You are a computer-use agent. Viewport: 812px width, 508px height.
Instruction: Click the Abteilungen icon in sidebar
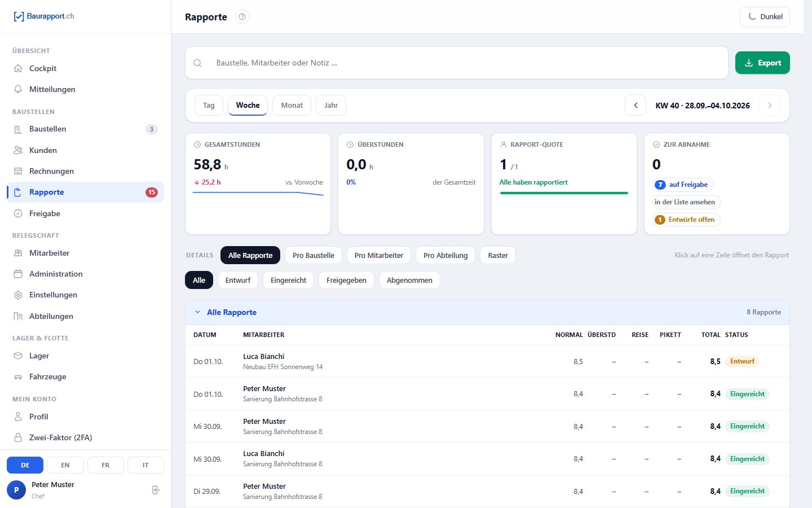(x=18, y=316)
